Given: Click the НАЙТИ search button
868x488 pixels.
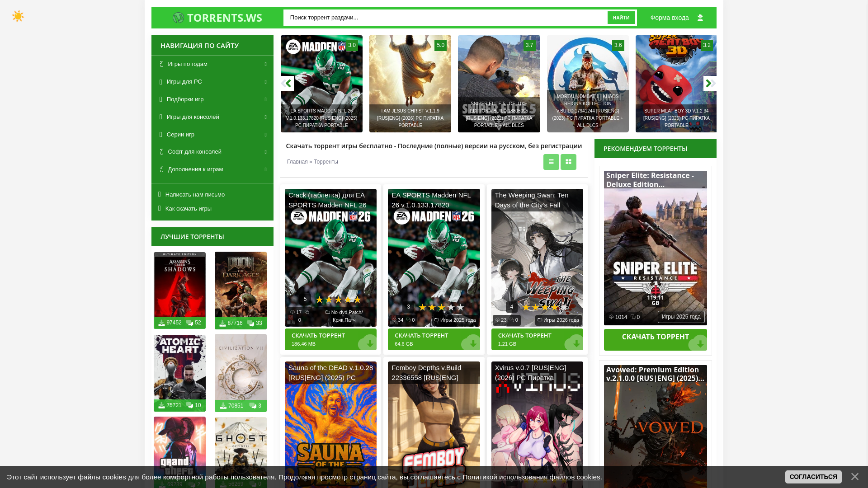Looking at the screenshot, I should (621, 18).
